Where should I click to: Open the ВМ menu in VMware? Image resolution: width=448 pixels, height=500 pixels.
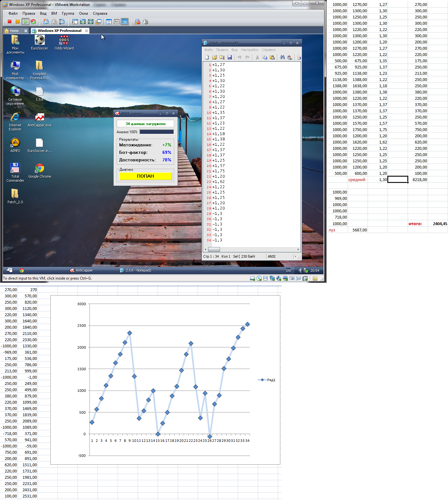point(54,13)
